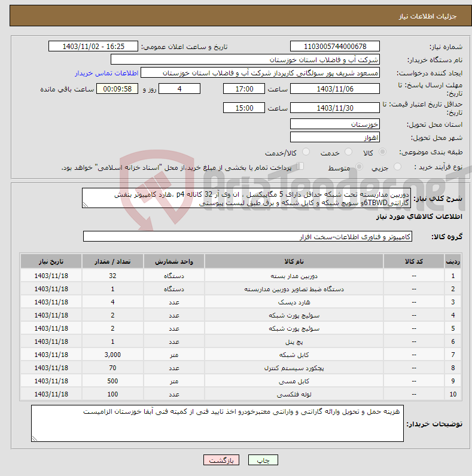Click the request creator name field

tap(260, 73)
